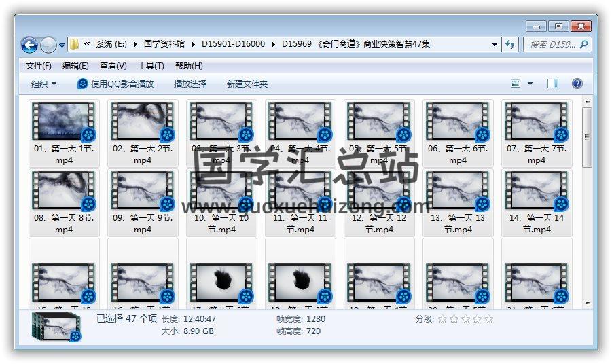Image resolution: width=612 pixels, height=364 pixels.
Task: Click D15969 《奇门商道》 breadcrumb segment
Action: (355, 44)
